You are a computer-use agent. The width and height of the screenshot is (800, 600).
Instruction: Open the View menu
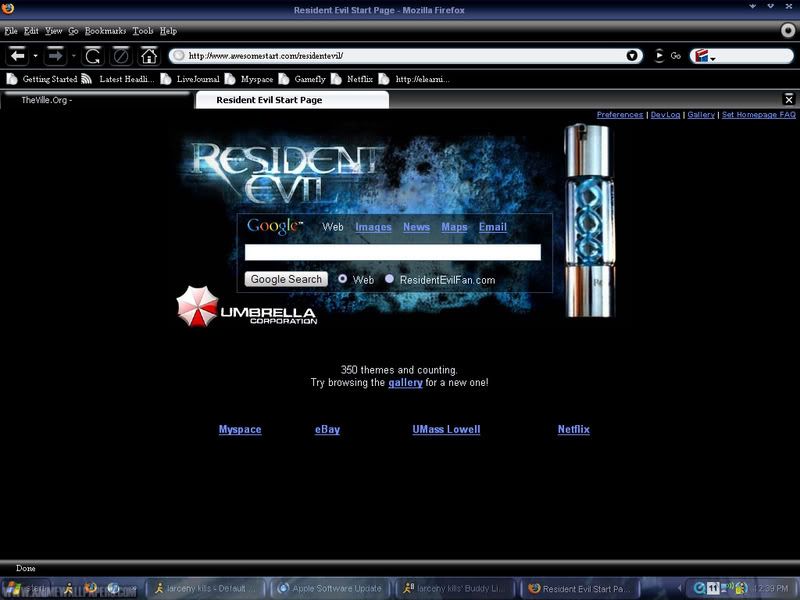point(54,31)
